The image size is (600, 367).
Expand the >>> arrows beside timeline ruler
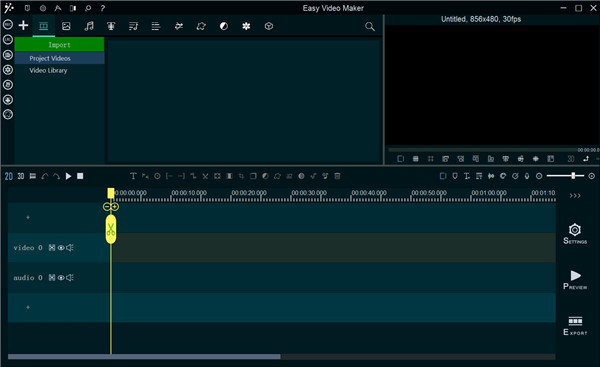575,196
